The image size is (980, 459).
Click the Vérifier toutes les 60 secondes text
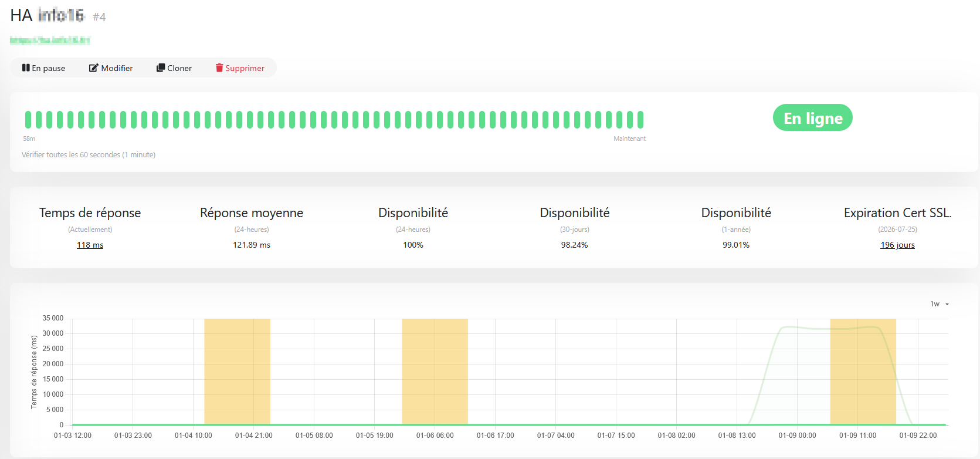tap(89, 155)
